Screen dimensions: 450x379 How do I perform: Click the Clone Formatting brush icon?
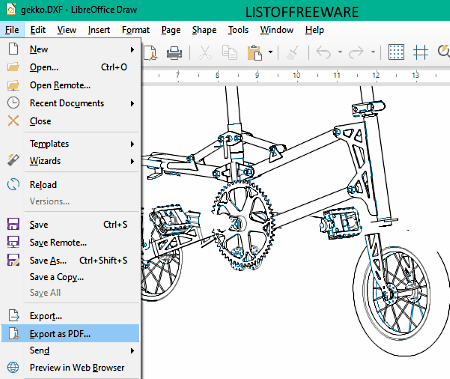click(293, 53)
